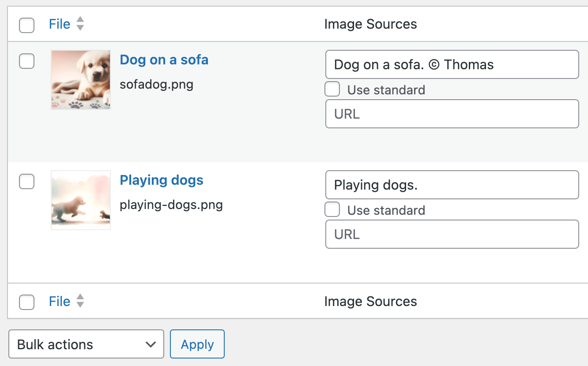Select the Playing dogs row checkbox

[27, 181]
